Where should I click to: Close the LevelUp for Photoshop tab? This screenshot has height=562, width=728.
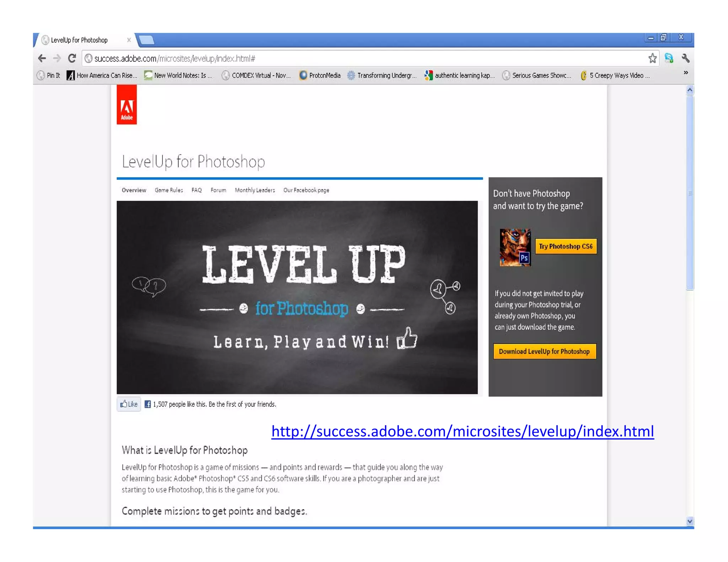pos(129,40)
